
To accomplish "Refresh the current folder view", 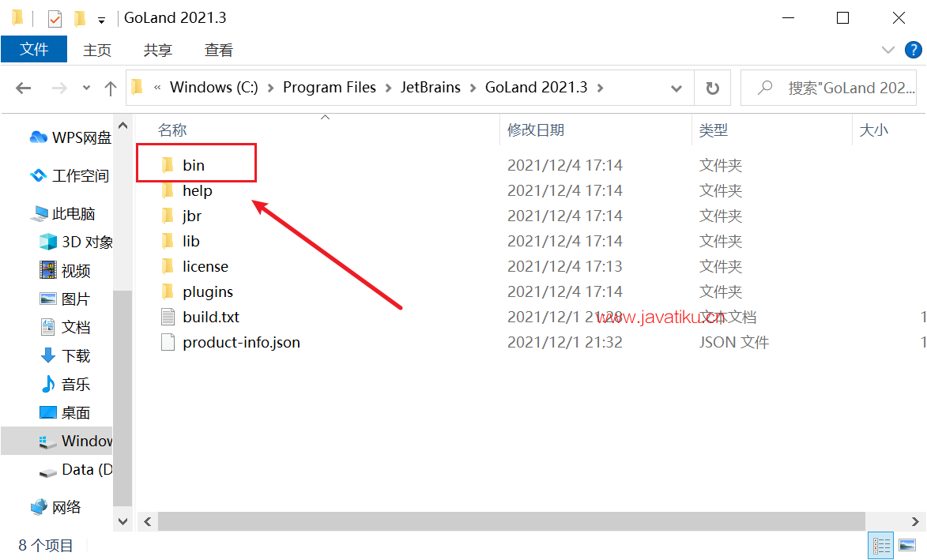I will (x=713, y=88).
